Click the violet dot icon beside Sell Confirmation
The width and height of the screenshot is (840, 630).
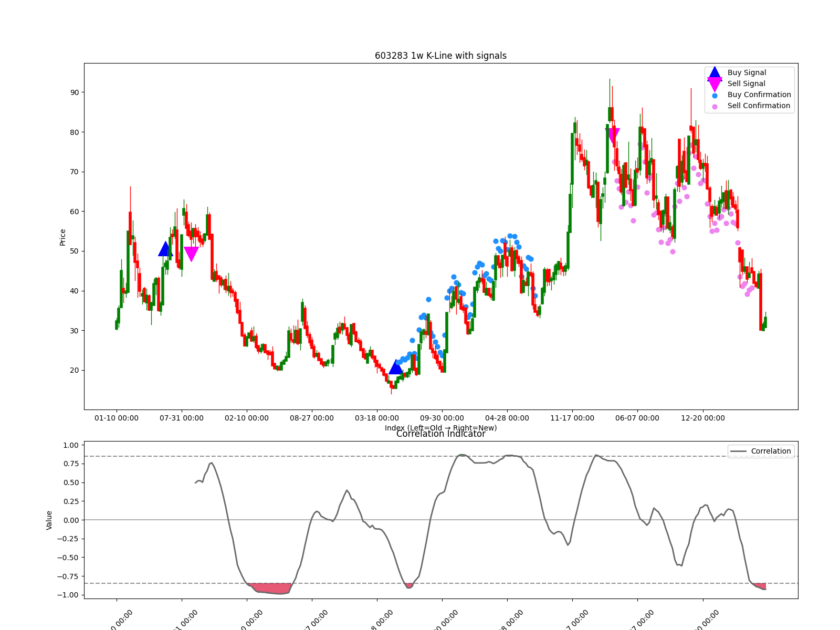pyautogui.click(x=715, y=107)
